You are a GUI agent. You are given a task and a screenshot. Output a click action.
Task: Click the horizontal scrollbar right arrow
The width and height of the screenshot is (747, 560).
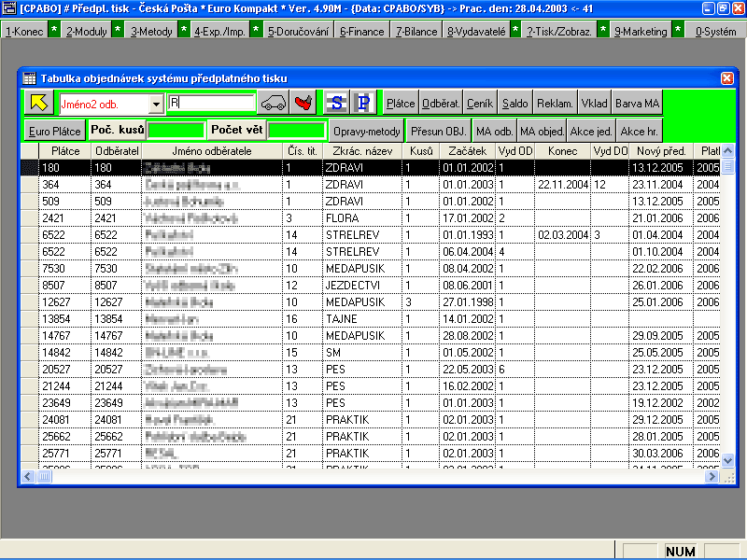(714, 476)
